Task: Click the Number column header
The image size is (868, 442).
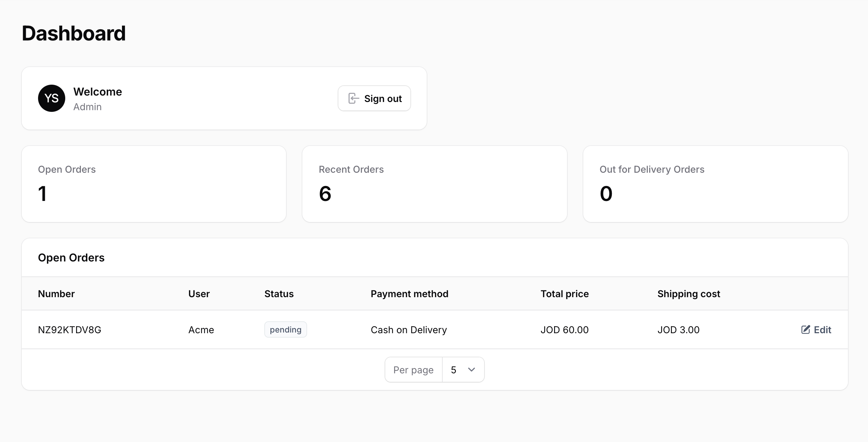Action: click(56, 294)
